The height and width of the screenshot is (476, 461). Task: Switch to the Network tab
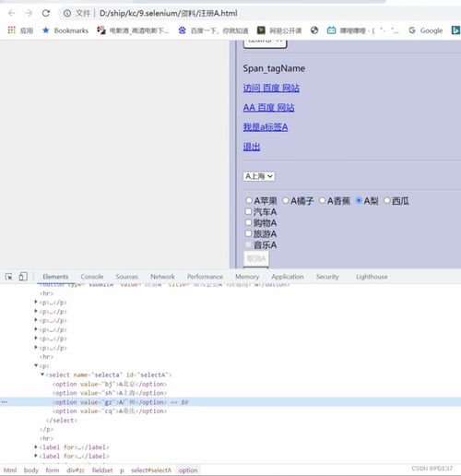point(162,277)
